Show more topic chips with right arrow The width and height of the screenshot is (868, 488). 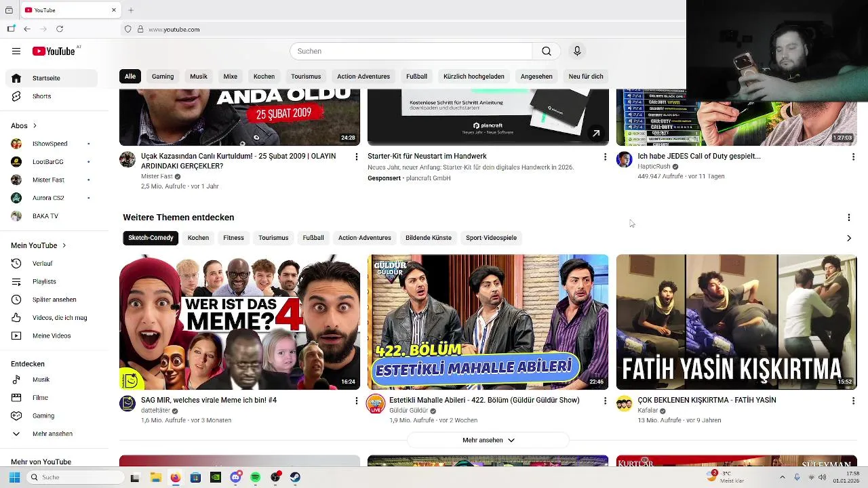pos(849,238)
